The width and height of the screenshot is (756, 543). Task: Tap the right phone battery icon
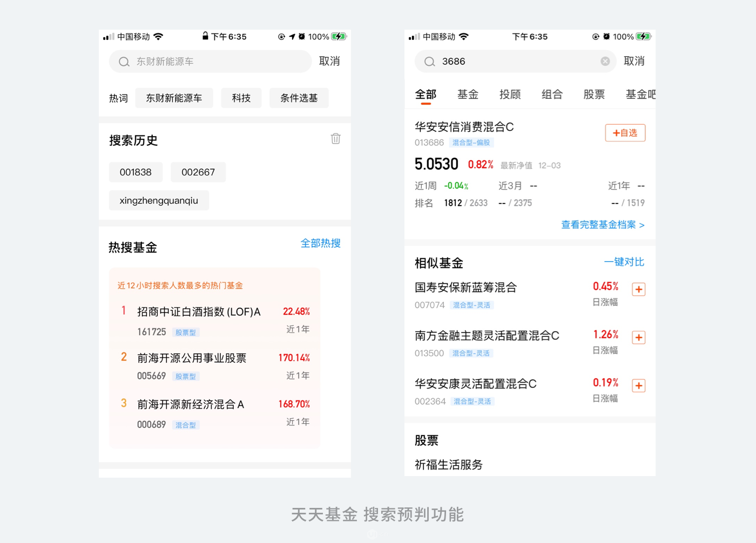click(644, 37)
